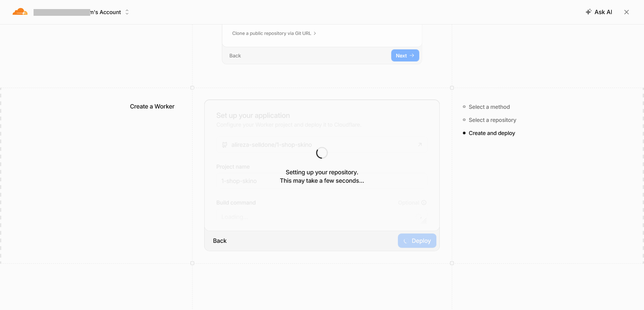644x310 pixels.
Task: Click Back in the Set up your application card
Action: coord(220,241)
